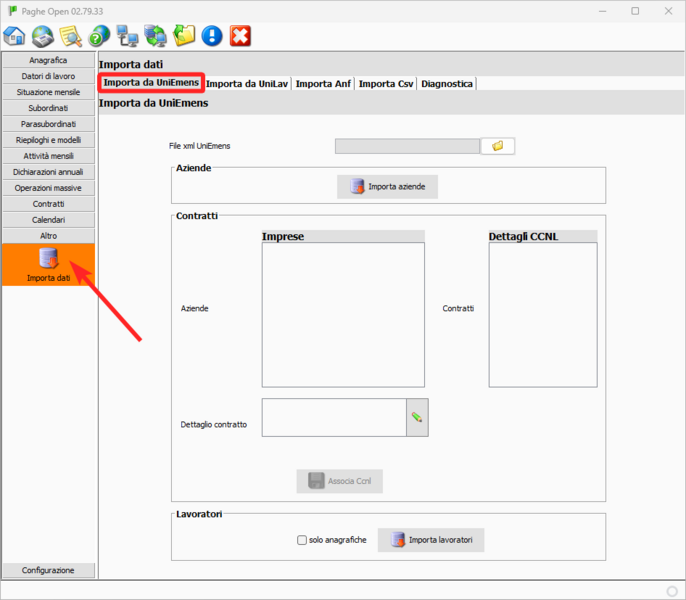Open the Anagrafica sidebar section

pos(48,60)
